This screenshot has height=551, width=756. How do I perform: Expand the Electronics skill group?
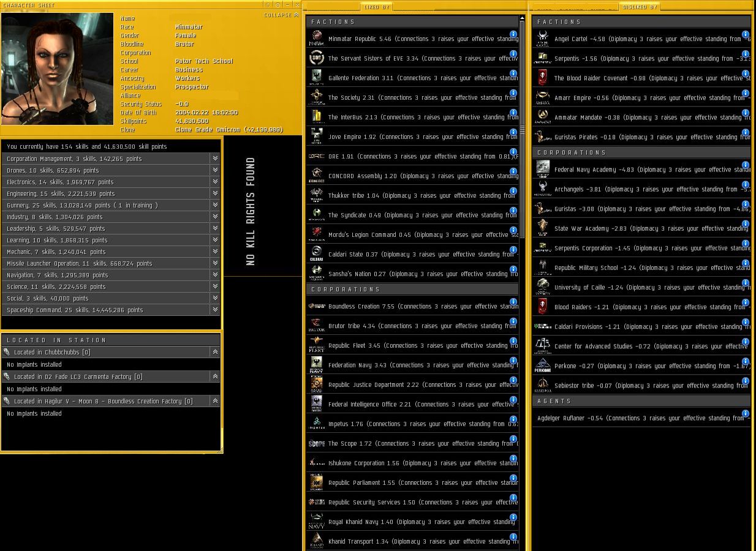[215, 182]
